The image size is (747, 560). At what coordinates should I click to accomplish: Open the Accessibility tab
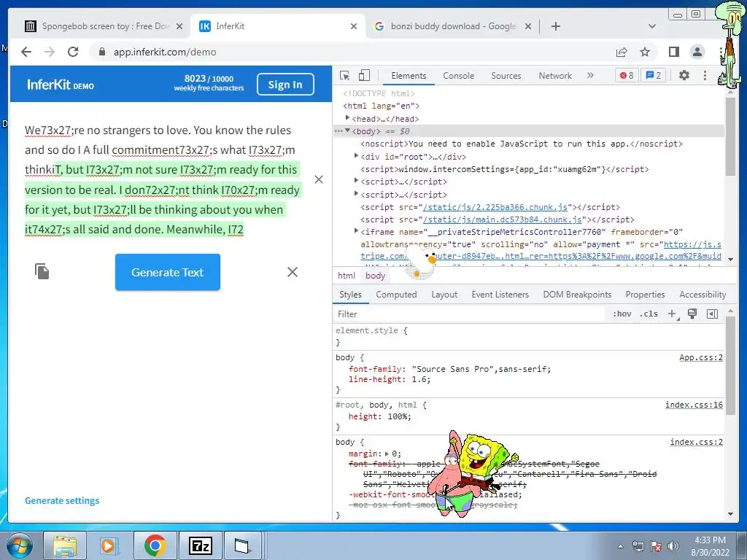pyautogui.click(x=703, y=295)
